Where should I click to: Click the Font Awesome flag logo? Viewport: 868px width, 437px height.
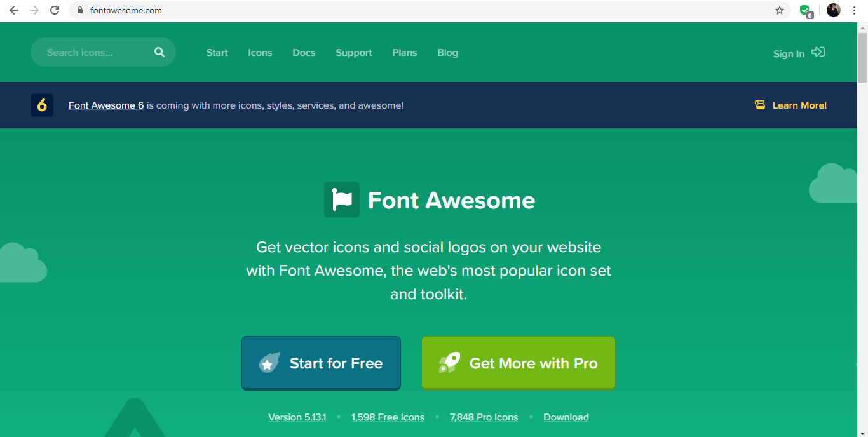pyautogui.click(x=342, y=199)
